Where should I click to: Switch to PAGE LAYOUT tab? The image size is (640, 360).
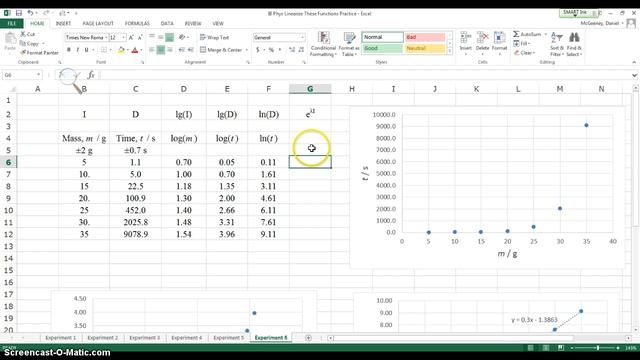click(x=98, y=24)
